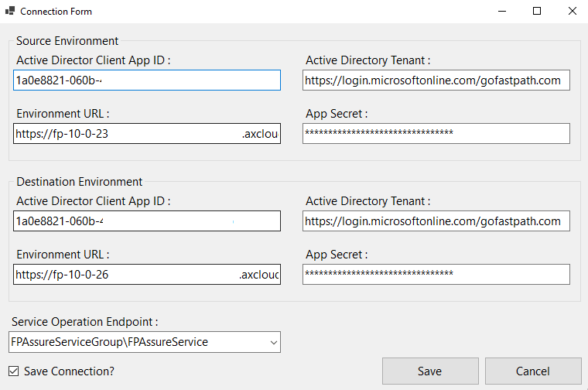Select the Source Environment URL field
The width and height of the screenshot is (588, 390).
click(147, 134)
